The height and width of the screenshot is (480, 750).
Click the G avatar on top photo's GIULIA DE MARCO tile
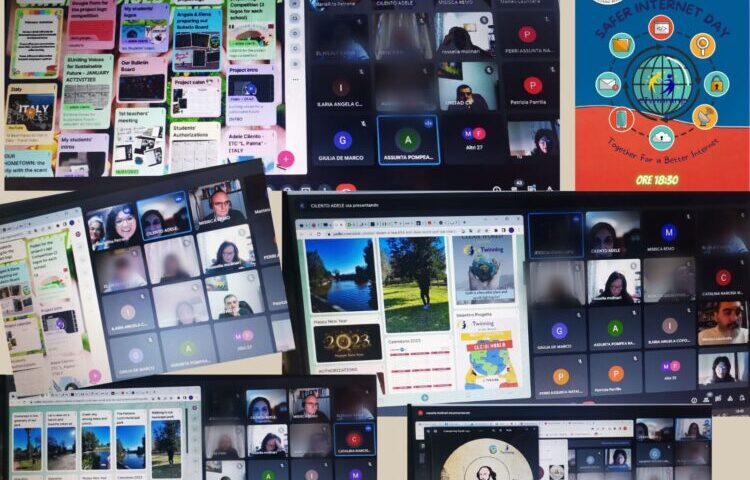(342, 141)
